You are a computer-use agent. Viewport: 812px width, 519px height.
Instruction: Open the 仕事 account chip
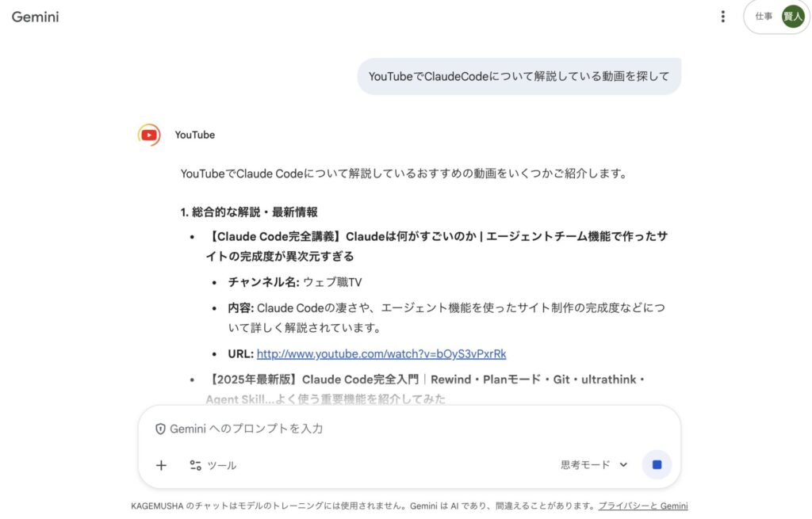pos(764,15)
